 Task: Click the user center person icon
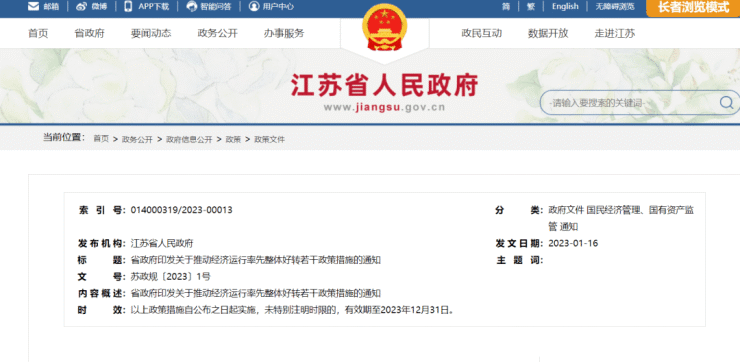(x=254, y=7)
